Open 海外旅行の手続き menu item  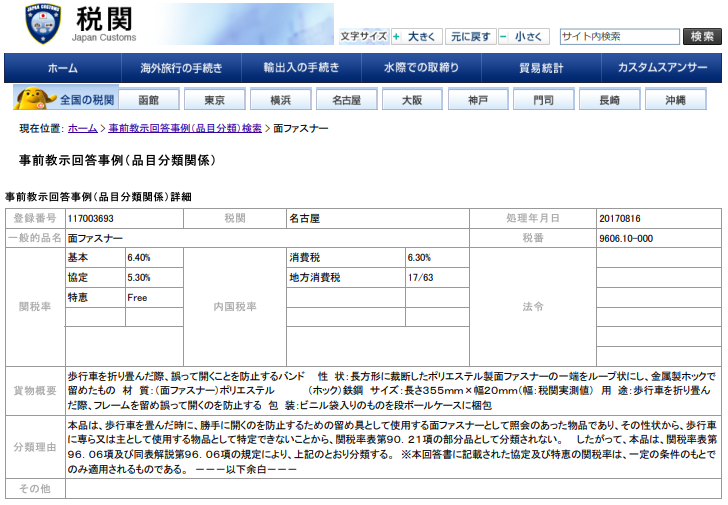182,68
